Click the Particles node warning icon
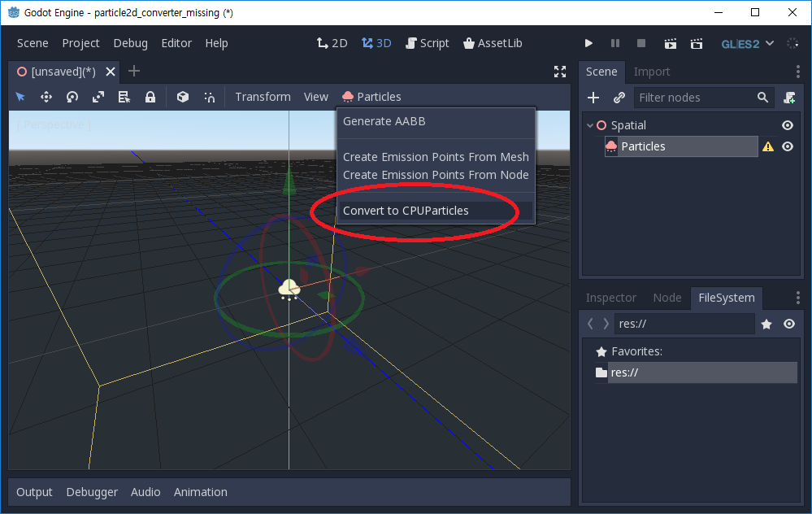 tap(767, 146)
